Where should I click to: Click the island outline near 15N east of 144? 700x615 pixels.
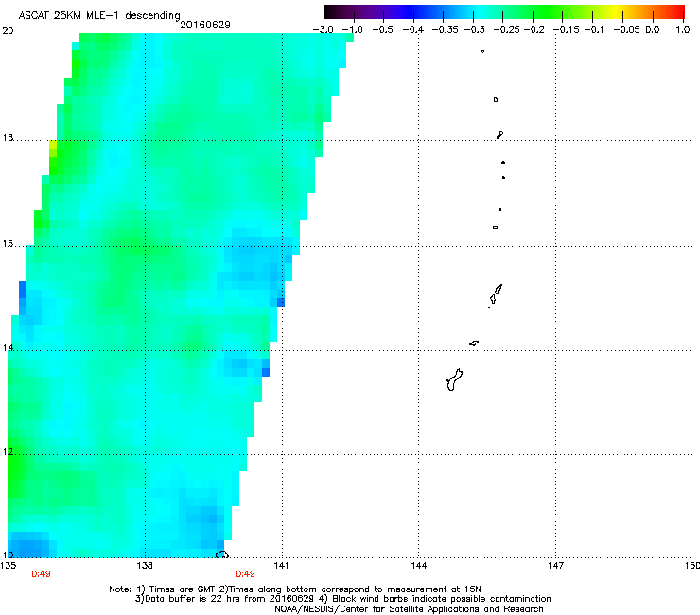point(496,295)
